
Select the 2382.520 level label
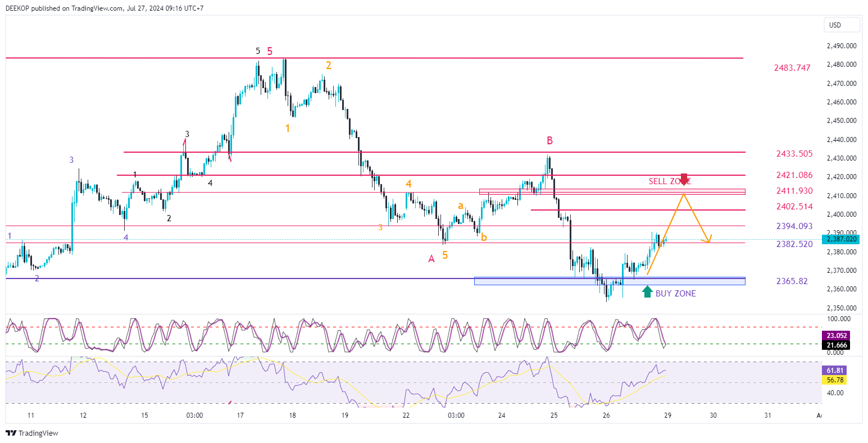pyautogui.click(x=794, y=244)
